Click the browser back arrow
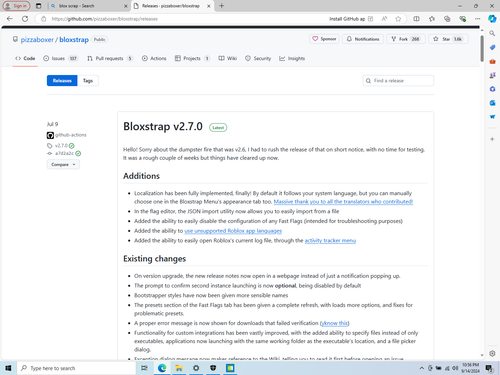 [x=9, y=19]
